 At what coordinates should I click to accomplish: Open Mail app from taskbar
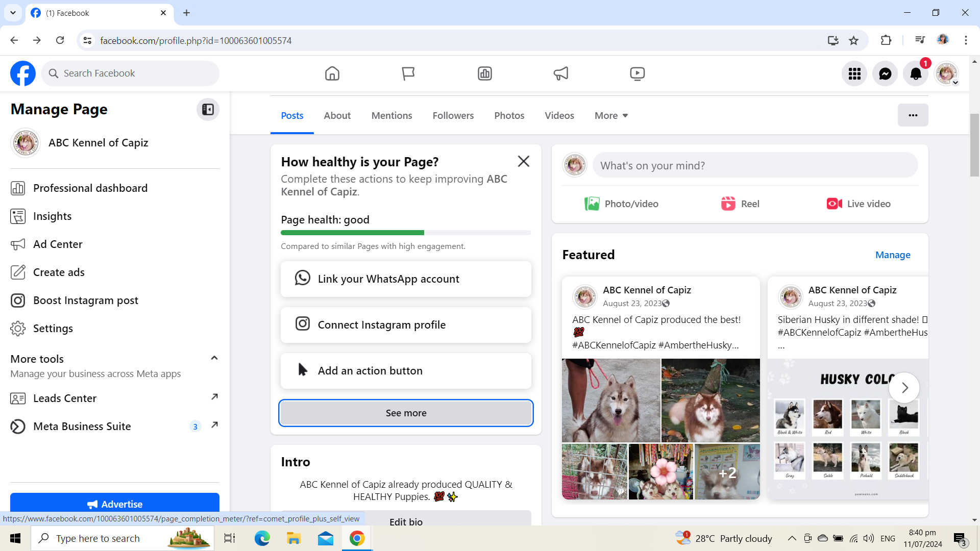325,538
